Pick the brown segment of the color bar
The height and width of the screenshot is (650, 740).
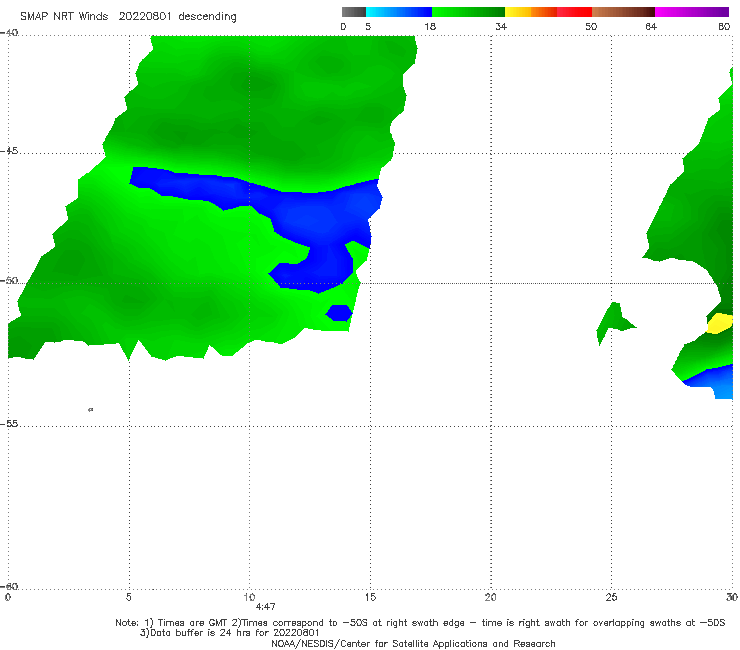tap(623, 12)
